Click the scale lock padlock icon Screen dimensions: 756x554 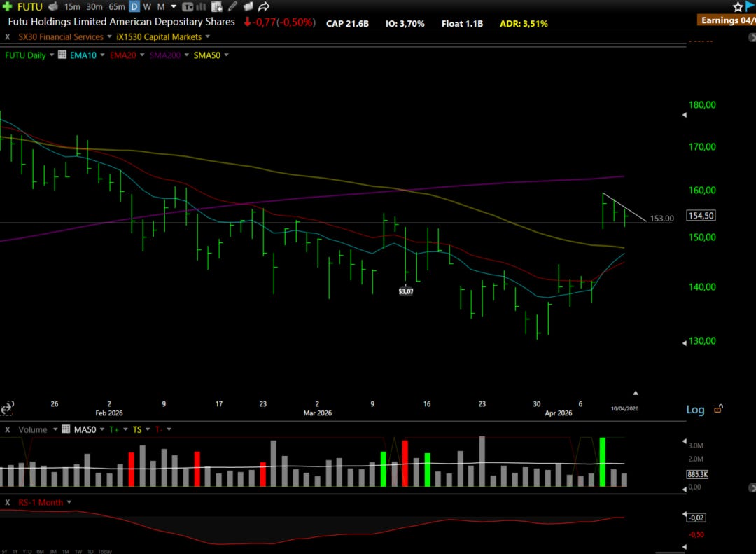(x=718, y=409)
